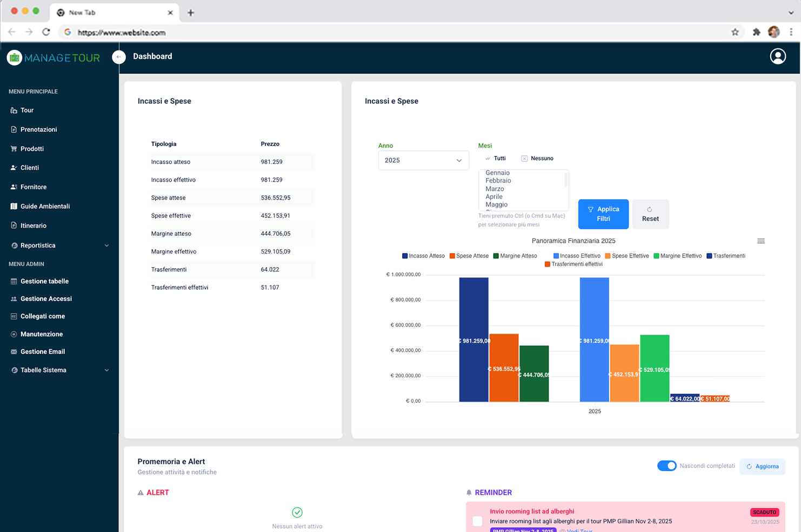This screenshot has height=532, width=801.
Task: Click the sidebar collapse arrow icon
Action: click(x=119, y=57)
